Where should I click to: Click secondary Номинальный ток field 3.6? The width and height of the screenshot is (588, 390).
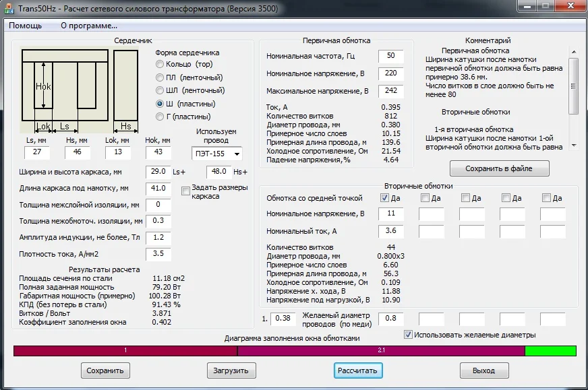coord(390,231)
